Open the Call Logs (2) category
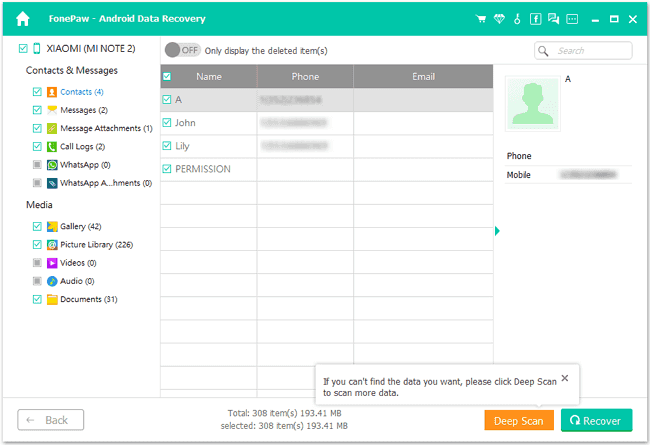 click(82, 146)
